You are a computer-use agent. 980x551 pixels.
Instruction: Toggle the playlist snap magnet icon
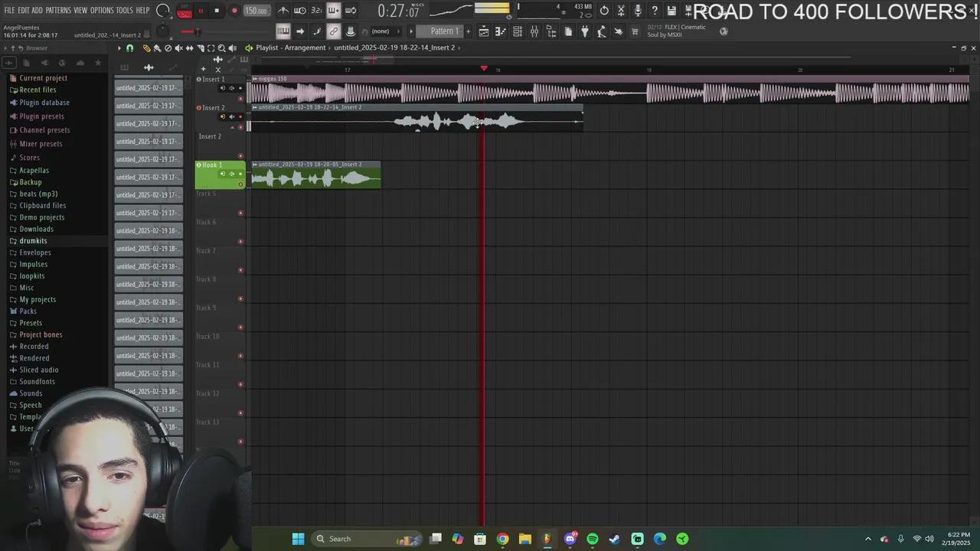click(130, 48)
